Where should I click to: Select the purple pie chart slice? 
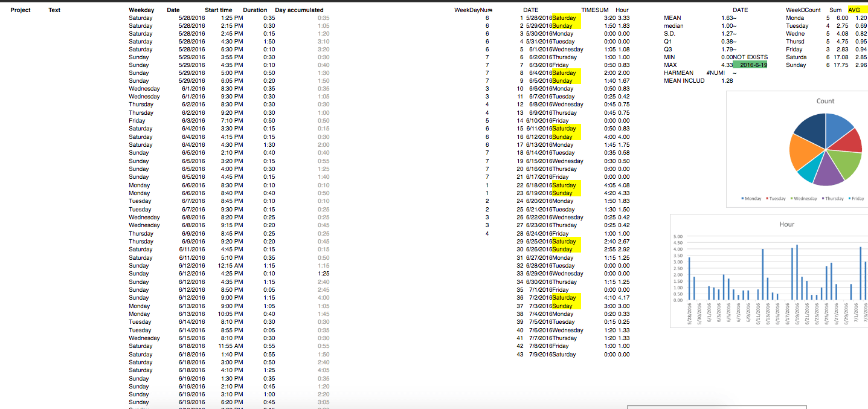tap(828, 173)
